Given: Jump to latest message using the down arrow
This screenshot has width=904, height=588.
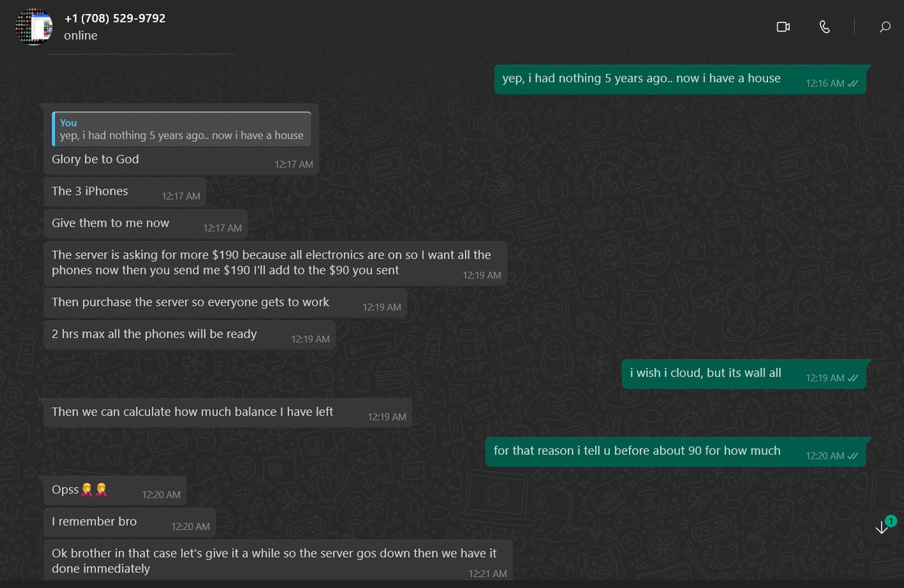Looking at the screenshot, I should [882, 528].
